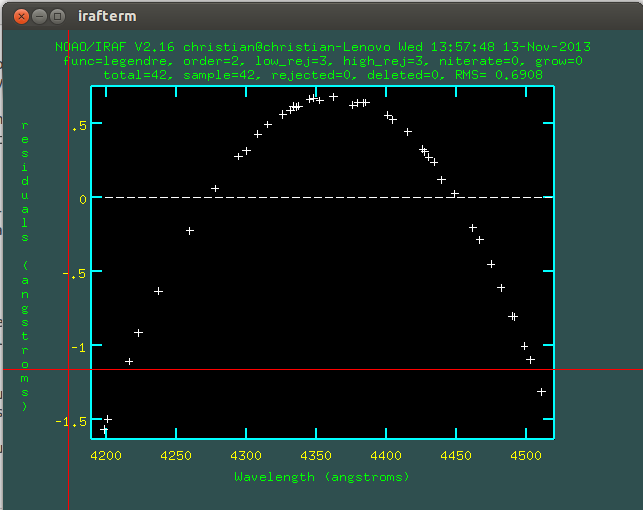The width and height of the screenshot is (643, 510).
Task: Minimize the irafterm window
Action: (x=38, y=16)
